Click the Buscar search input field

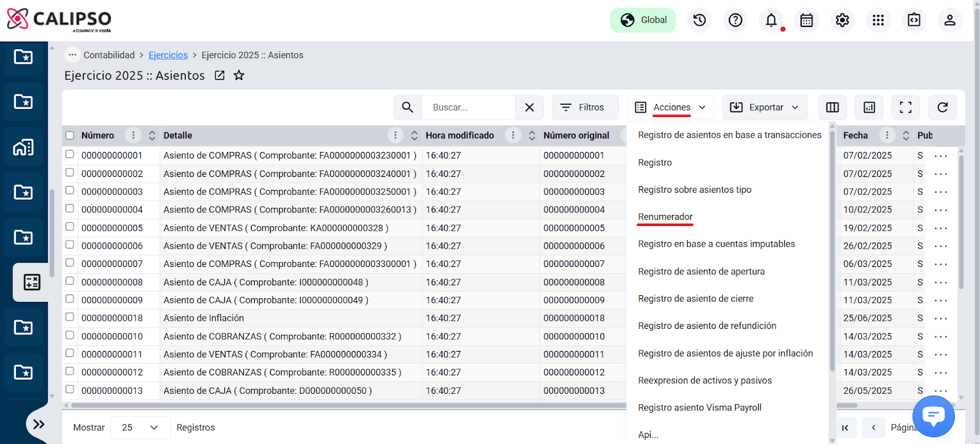coord(469,107)
